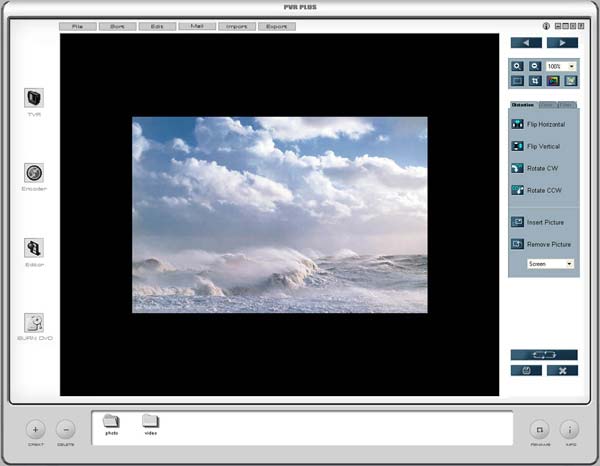Viewport: 600px width, 466px height.
Task: Click the zoom out magnifier
Action: click(x=535, y=66)
